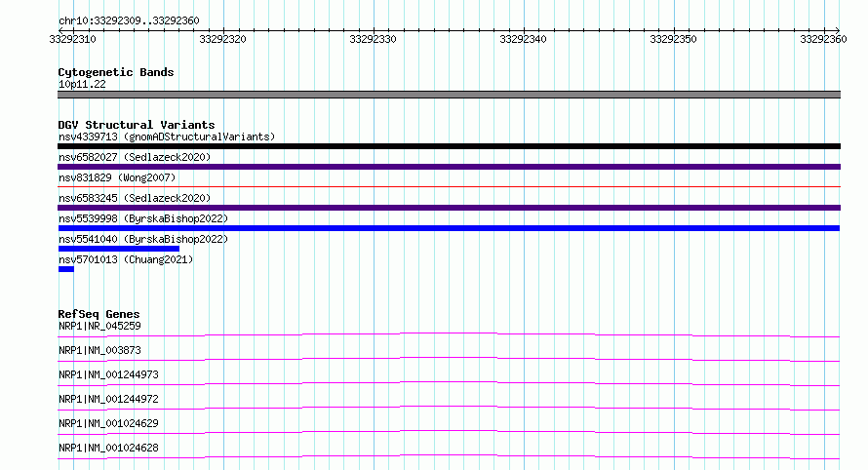The height and width of the screenshot is (470, 868).
Task: Select variant label nsv4339713 (gnomADStructuralVariants)
Action: [x=167, y=137]
